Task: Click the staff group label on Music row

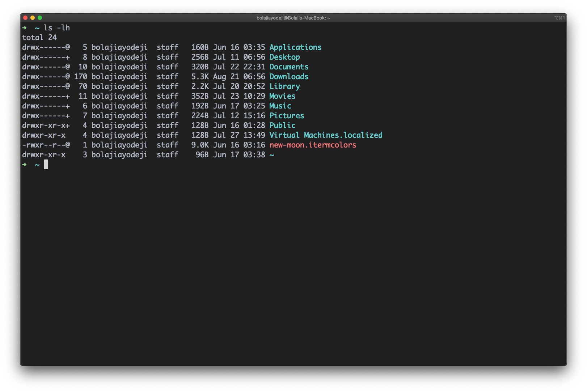Action: coord(168,106)
